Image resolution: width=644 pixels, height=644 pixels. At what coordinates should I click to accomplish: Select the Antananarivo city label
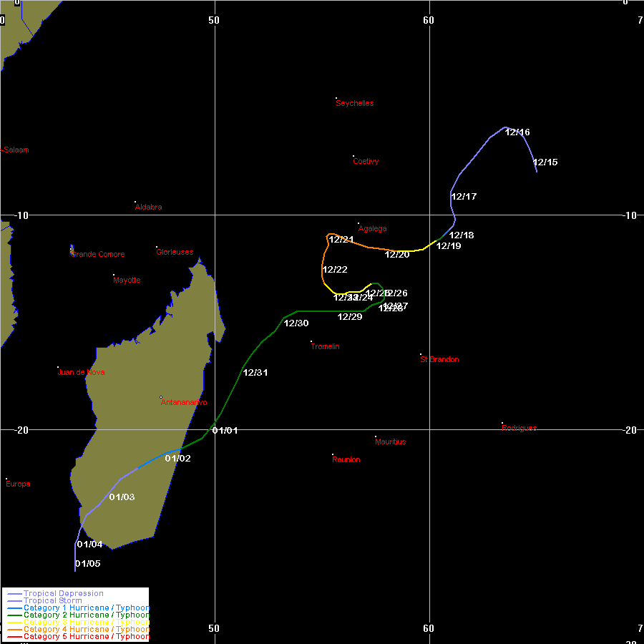click(x=184, y=402)
